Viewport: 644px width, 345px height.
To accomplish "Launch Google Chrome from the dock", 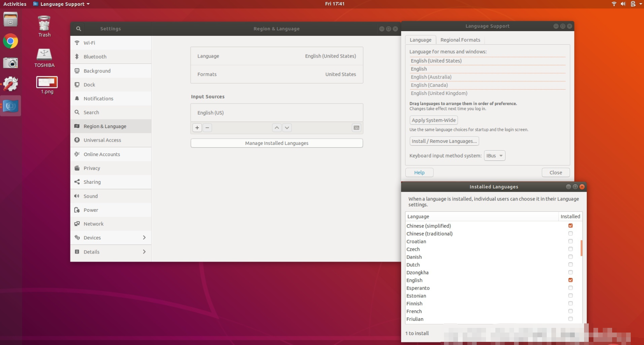I will click(x=11, y=41).
